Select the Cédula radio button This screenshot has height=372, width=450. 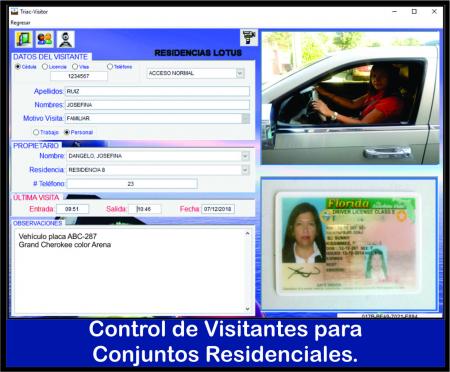[18, 67]
